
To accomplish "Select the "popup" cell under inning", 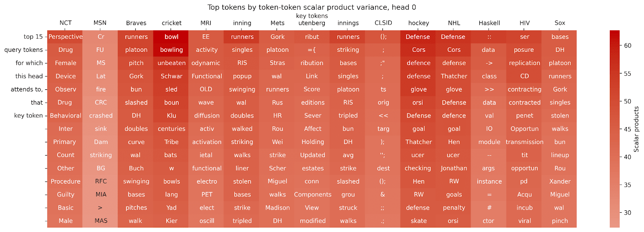I will coord(242,76).
